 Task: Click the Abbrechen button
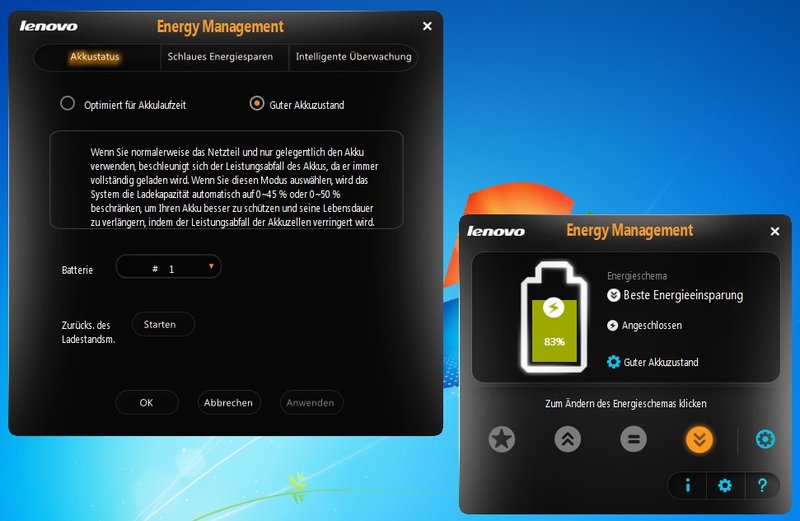tap(229, 403)
